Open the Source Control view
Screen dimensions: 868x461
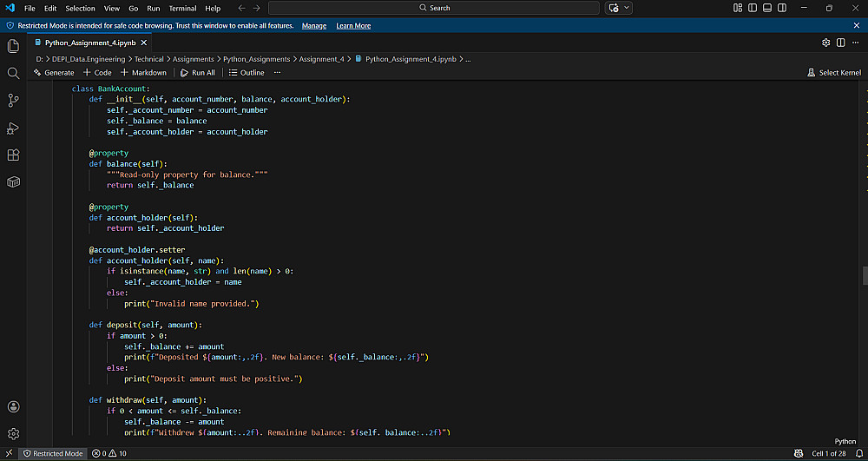13,100
